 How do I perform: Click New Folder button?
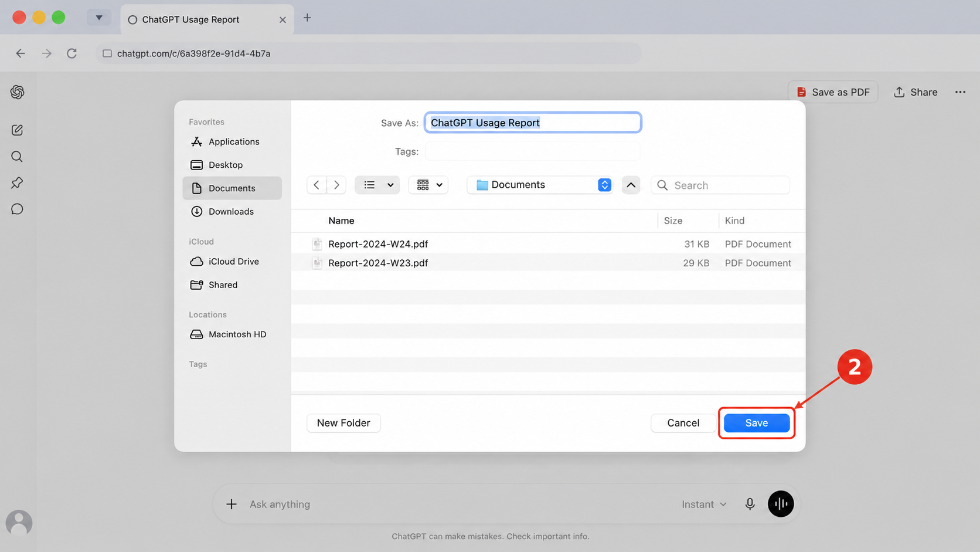coord(343,423)
